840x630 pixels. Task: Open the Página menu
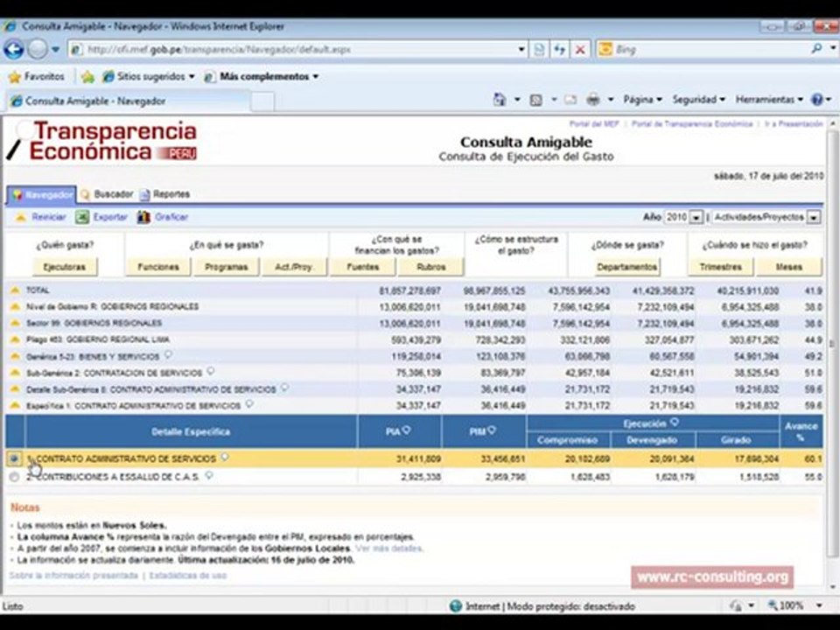pos(642,100)
